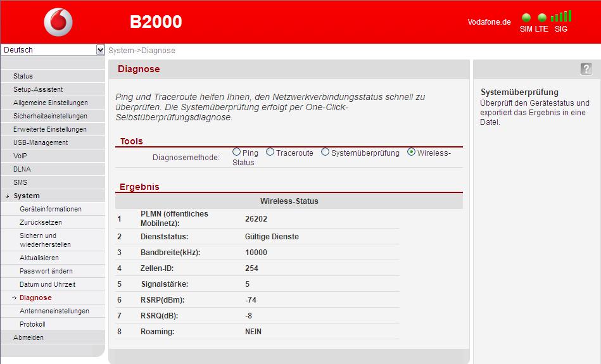The height and width of the screenshot is (364, 601).
Task: Click the RSRQ value -8
Action: pos(248,316)
